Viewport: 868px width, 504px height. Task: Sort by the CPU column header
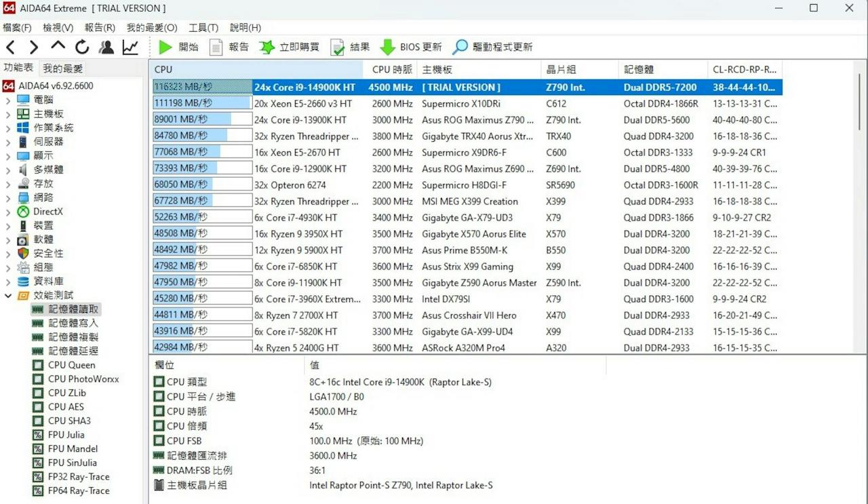tap(257, 69)
